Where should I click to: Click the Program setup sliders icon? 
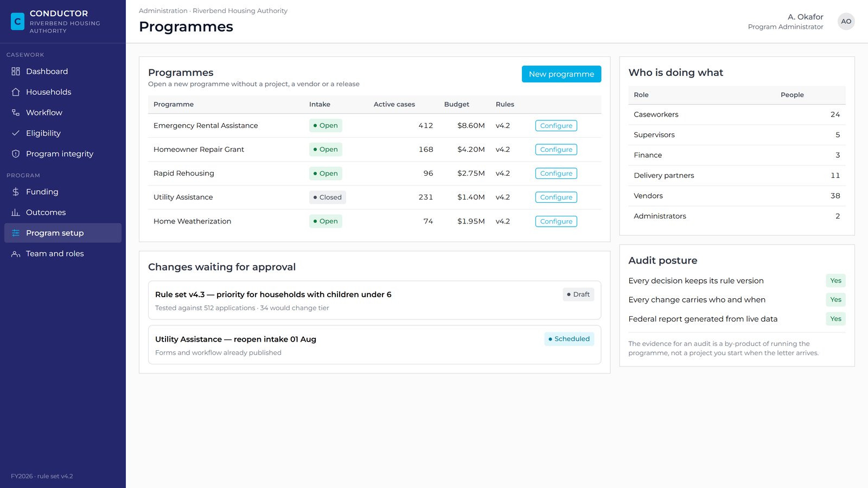(16, 233)
